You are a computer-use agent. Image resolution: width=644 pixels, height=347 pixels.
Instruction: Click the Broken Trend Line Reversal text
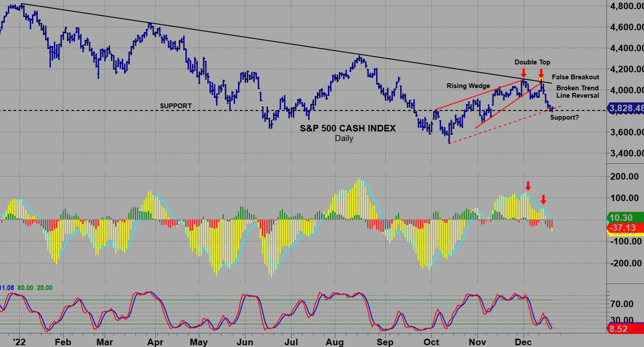(577, 92)
